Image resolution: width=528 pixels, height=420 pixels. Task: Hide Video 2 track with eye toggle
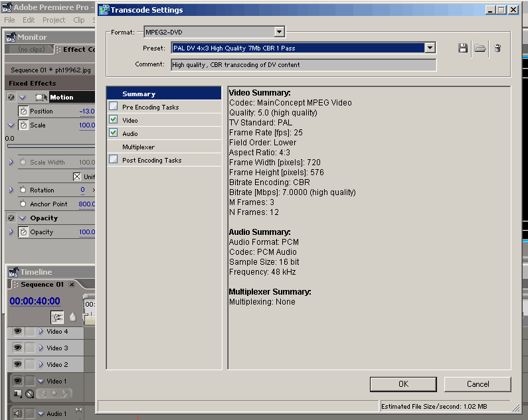[x=17, y=364]
